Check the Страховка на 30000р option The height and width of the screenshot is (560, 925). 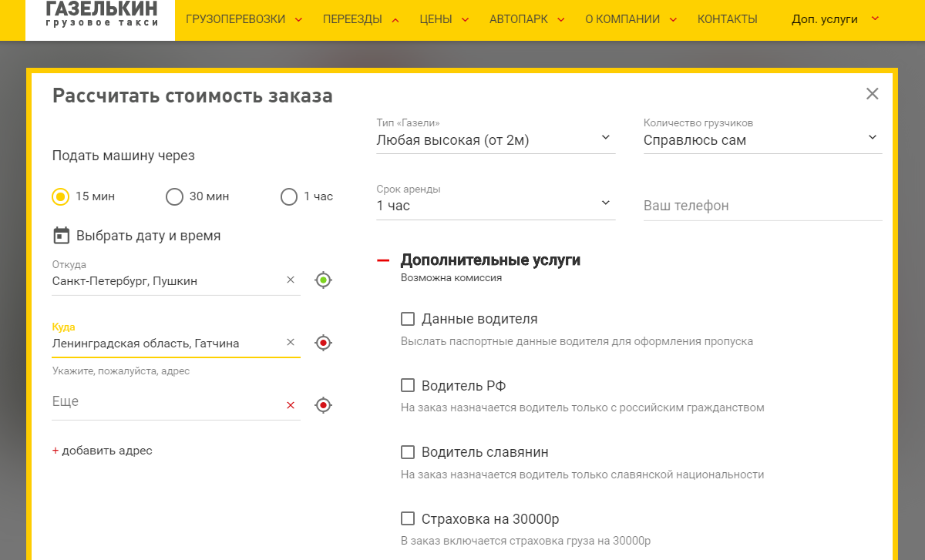tap(408, 518)
